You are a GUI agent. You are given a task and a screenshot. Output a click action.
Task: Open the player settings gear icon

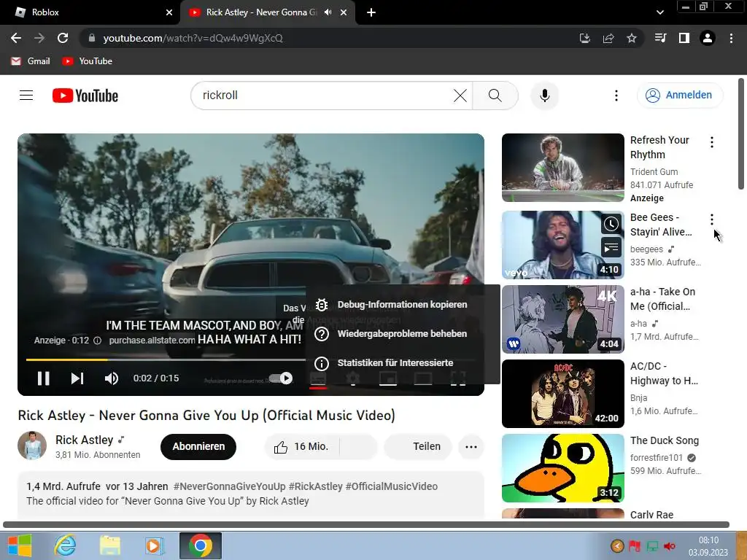[353, 378]
